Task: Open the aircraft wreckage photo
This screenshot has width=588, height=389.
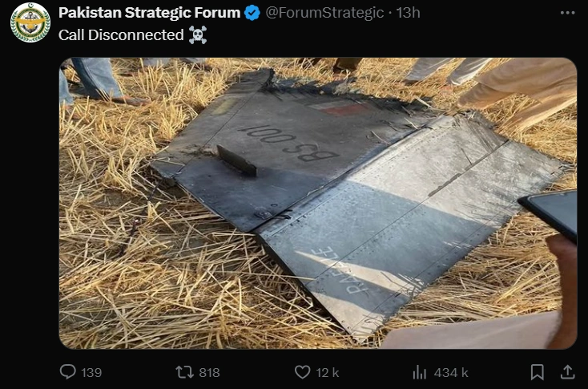Action: (318, 203)
